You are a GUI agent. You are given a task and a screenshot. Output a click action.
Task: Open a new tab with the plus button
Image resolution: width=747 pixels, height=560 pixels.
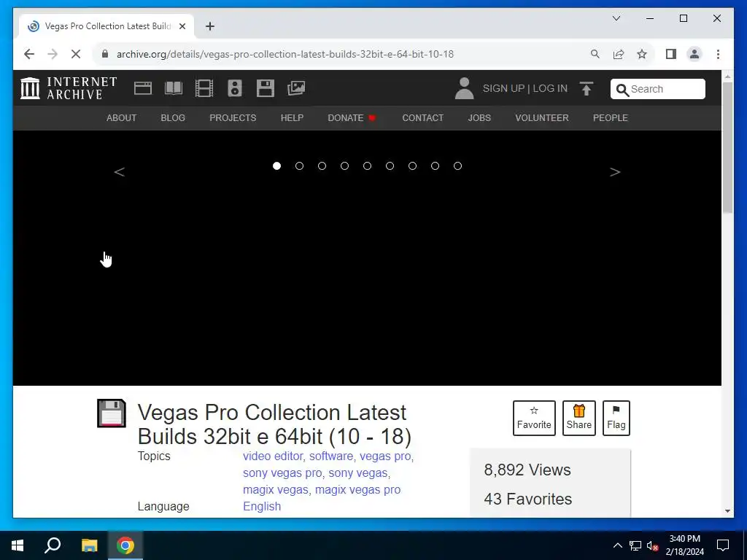click(209, 26)
